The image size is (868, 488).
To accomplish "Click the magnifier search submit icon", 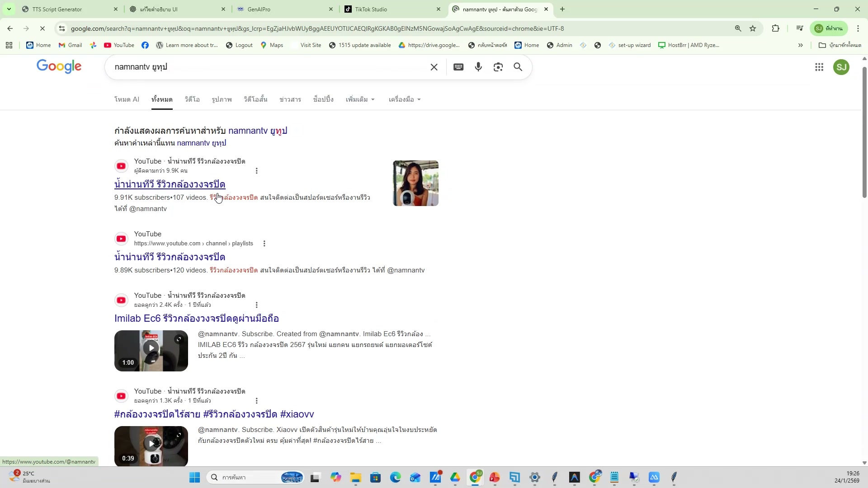I will click(x=518, y=67).
